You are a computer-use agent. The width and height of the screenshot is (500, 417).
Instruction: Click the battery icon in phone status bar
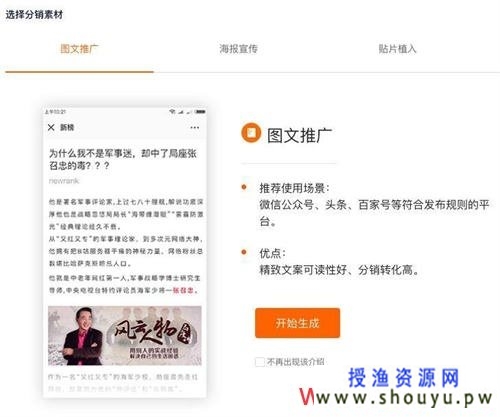(200, 112)
